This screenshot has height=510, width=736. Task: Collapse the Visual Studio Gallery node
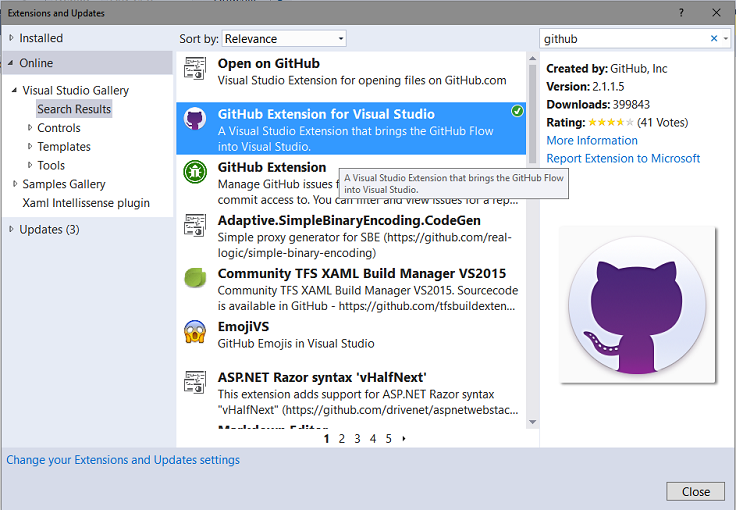[14, 90]
